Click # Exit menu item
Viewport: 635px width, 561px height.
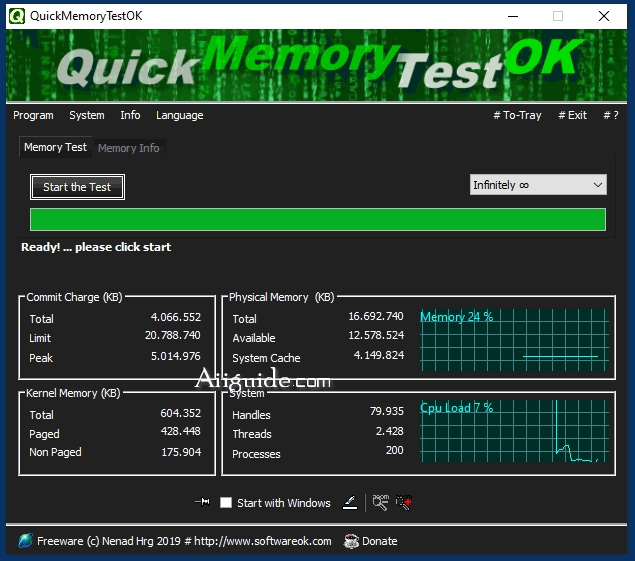tap(572, 115)
